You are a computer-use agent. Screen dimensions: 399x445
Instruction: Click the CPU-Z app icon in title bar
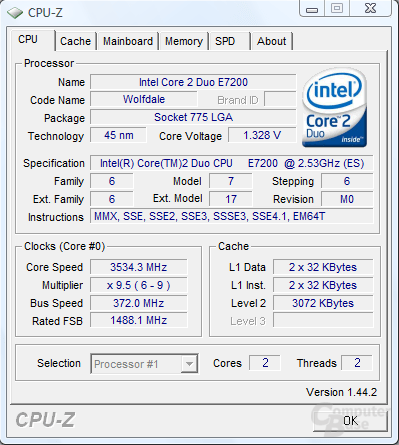coord(15,13)
